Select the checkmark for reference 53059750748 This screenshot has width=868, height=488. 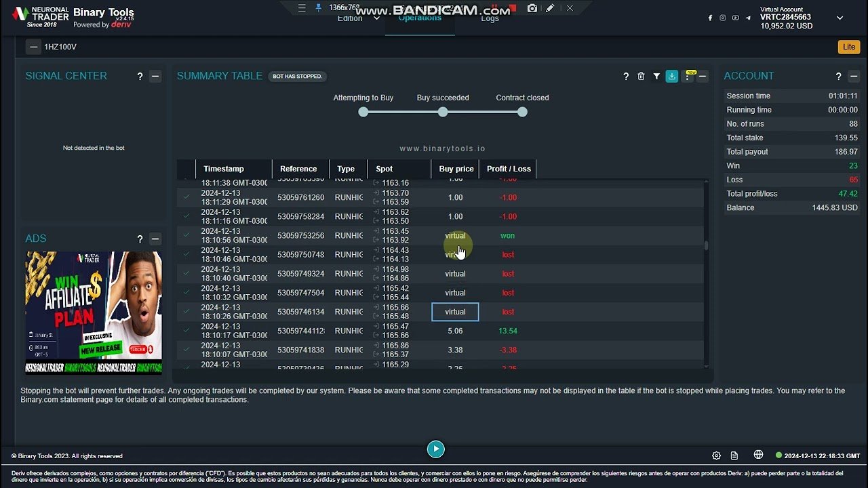186,254
